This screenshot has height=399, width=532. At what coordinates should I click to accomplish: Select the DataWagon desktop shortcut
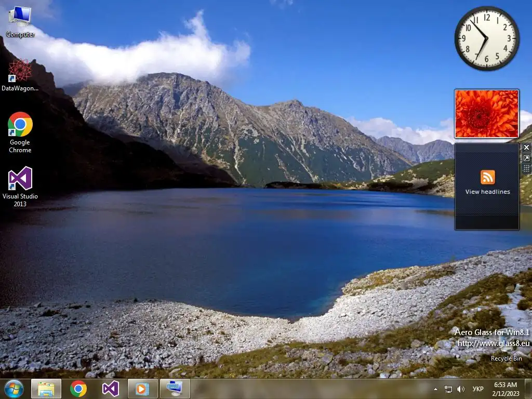click(20, 75)
